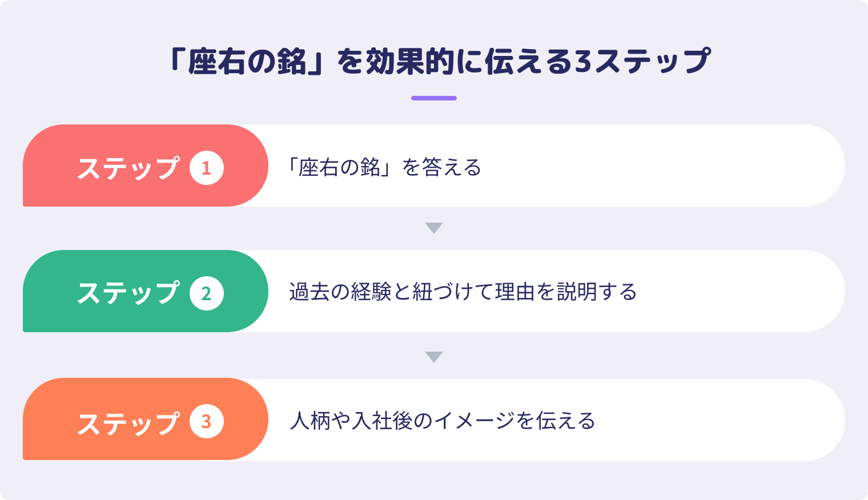Click the word 理由 in step 2
Image resolution: width=868 pixels, height=500 pixels.
coord(515,292)
